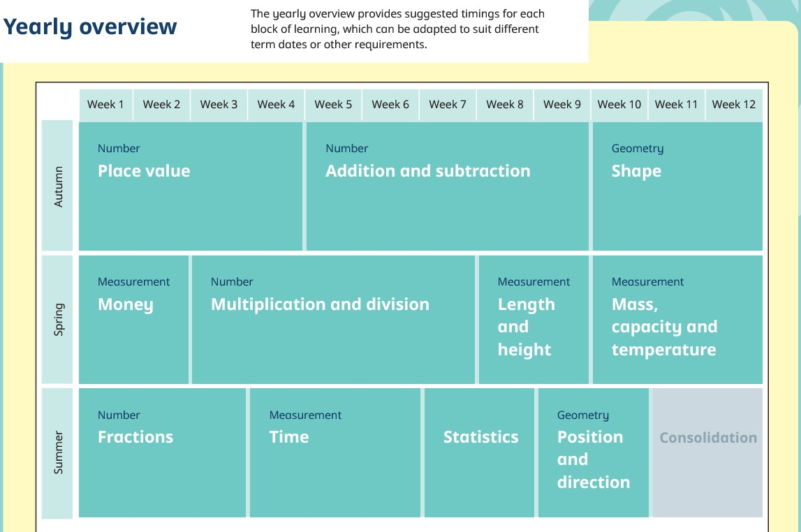Open the Time measurement block
The width and height of the screenshot is (801, 532).
pos(335,453)
